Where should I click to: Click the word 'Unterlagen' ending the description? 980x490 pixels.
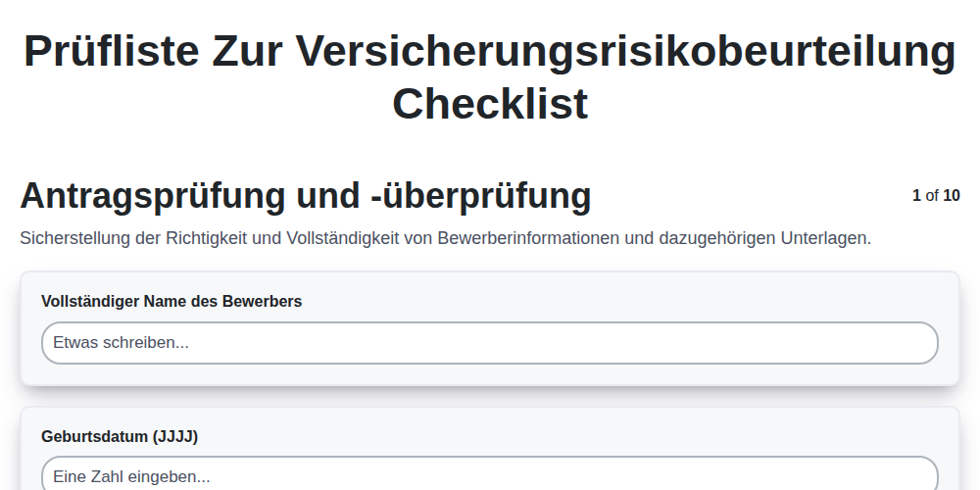(x=825, y=238)
